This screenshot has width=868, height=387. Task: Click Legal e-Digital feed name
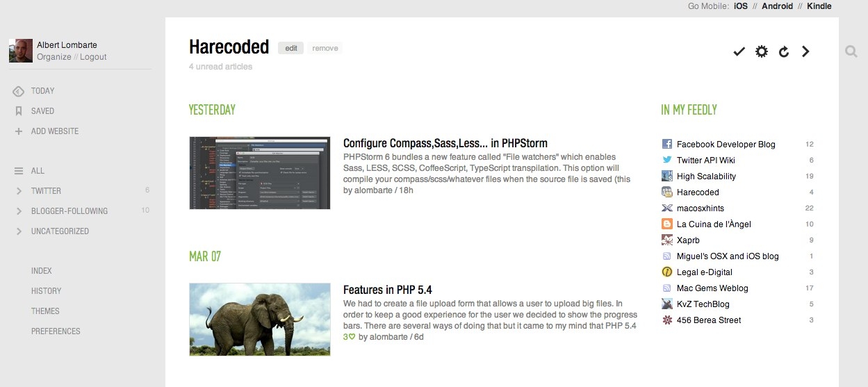coord(705,272)
